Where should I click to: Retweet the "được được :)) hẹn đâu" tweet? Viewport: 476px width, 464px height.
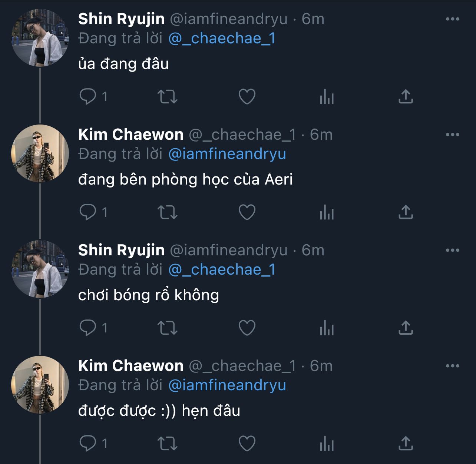pyautogui.click(x=168, y=444)
